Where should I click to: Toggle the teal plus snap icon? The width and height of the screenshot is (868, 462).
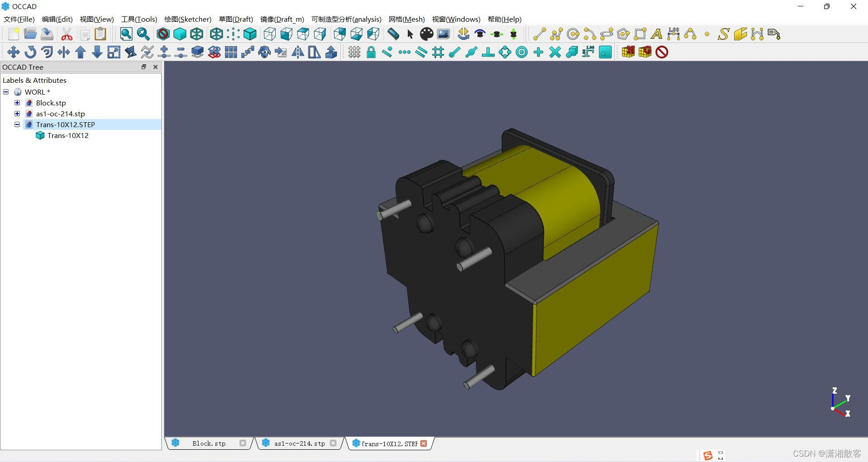point(538,52)
